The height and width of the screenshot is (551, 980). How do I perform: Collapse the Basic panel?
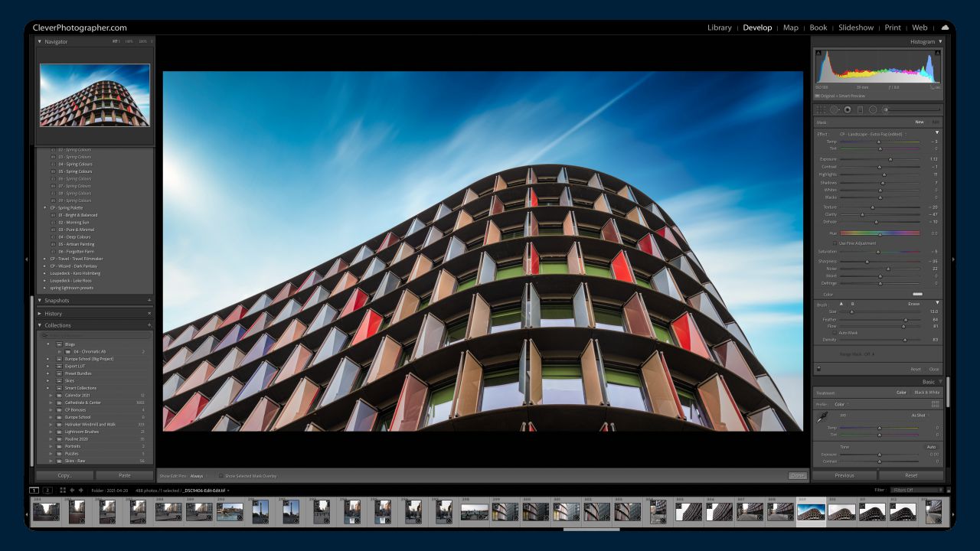tap(940, 382)
